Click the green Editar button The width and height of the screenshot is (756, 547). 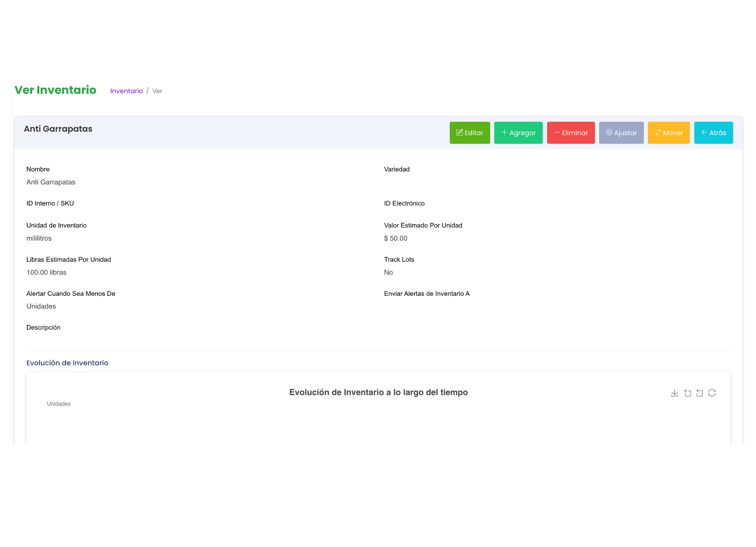tap(469, 133)
